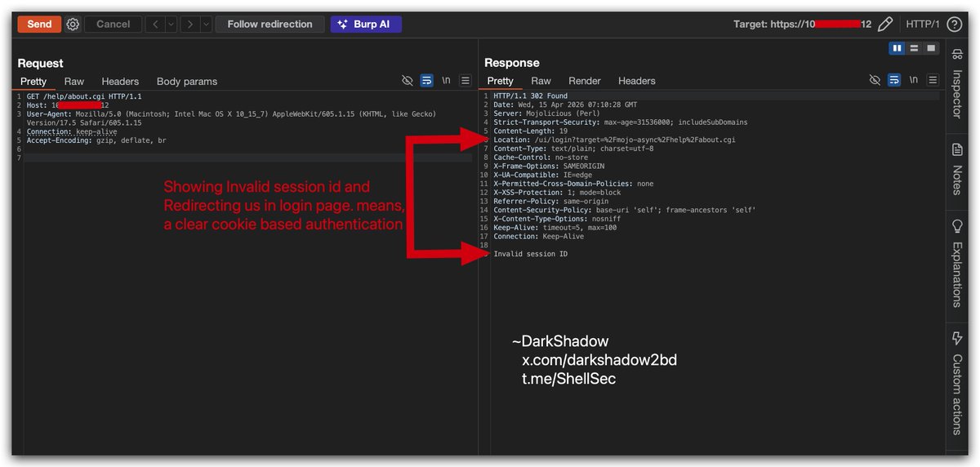Toggle word wrap in the Request panel

pyautogui.click(x=426, y=81)
